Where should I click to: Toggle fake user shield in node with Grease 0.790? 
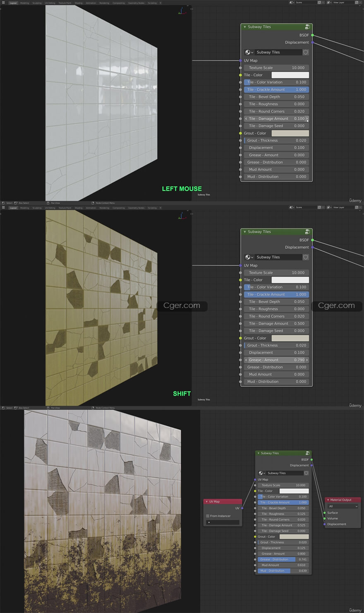click(x=306, y=257)
